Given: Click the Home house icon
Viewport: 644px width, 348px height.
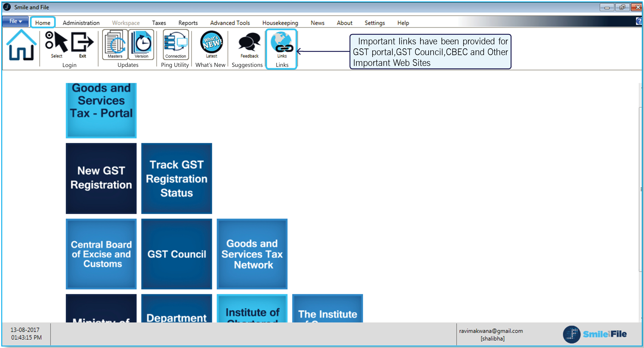Looking at the screenshot, I should [21, 45].
